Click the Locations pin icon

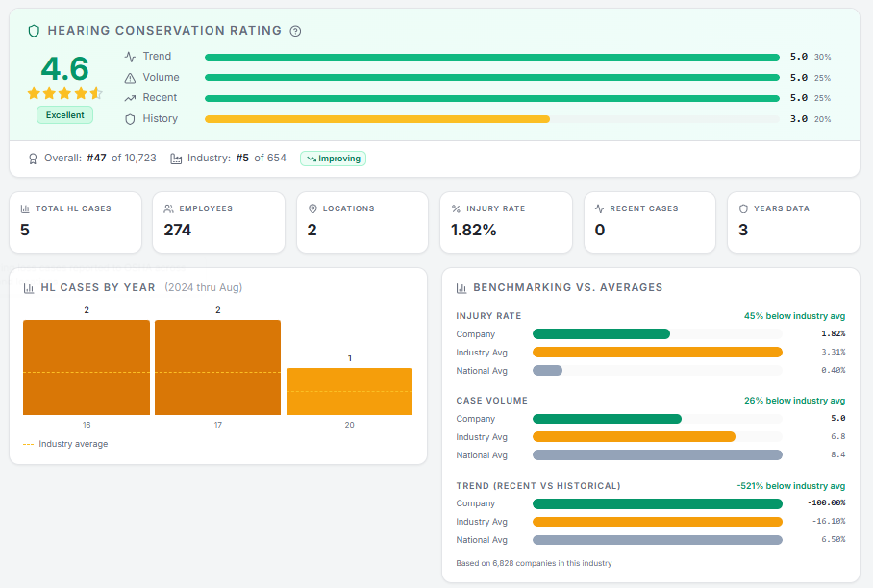click(312, 208)
